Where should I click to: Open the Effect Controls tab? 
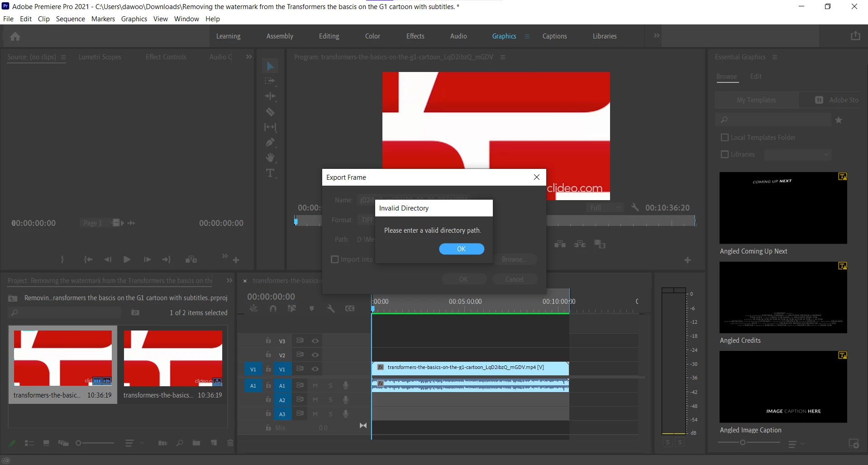(x=166, y=57)
